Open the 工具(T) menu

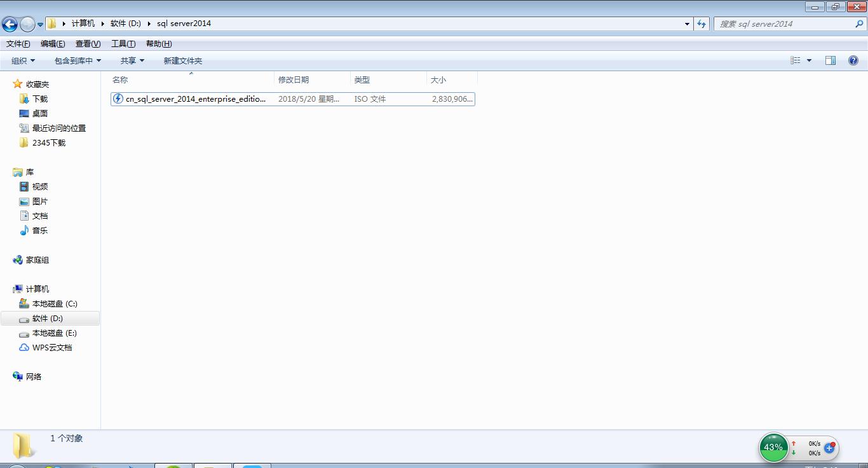123,44
